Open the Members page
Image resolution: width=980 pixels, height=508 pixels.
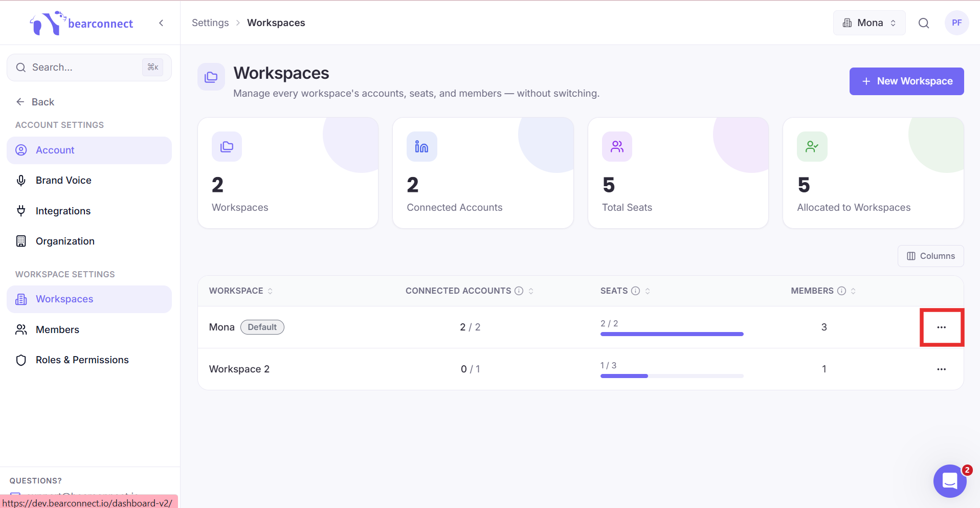pyautogui.click(x=89, y=329)
